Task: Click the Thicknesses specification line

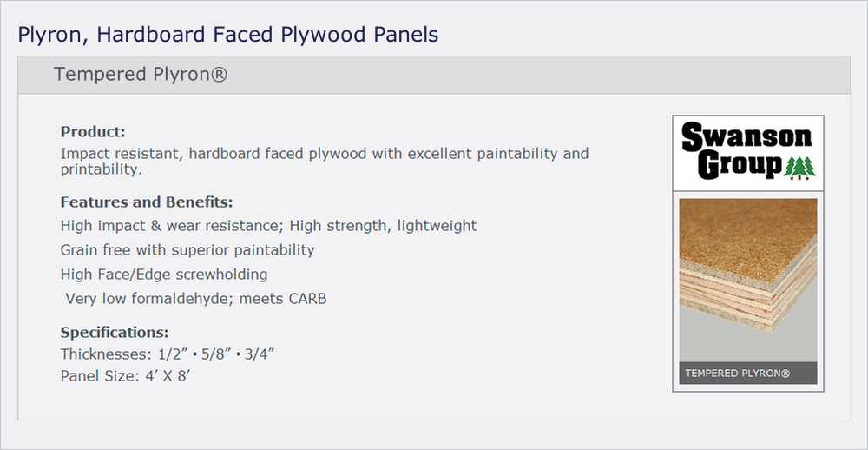Action: tap(168, 354)
